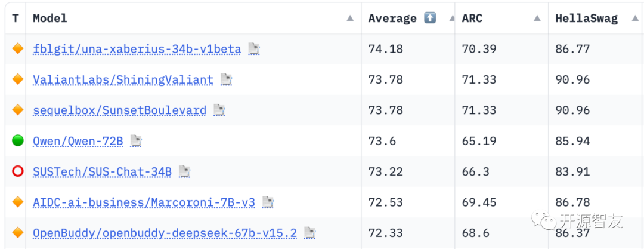Click the red circle type icon for SUS-Chat-34B
The image size is (644, 249).
coord(17,172)
